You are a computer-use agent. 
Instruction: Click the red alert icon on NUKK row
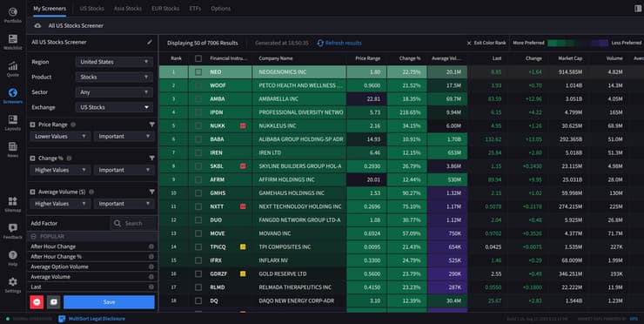click(x=243, y=125)
